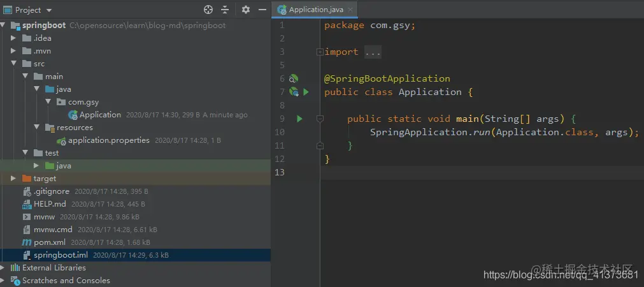644x287 pixels.
Task: Place cursor on empty line 13
Action: (x=482, y=172)
